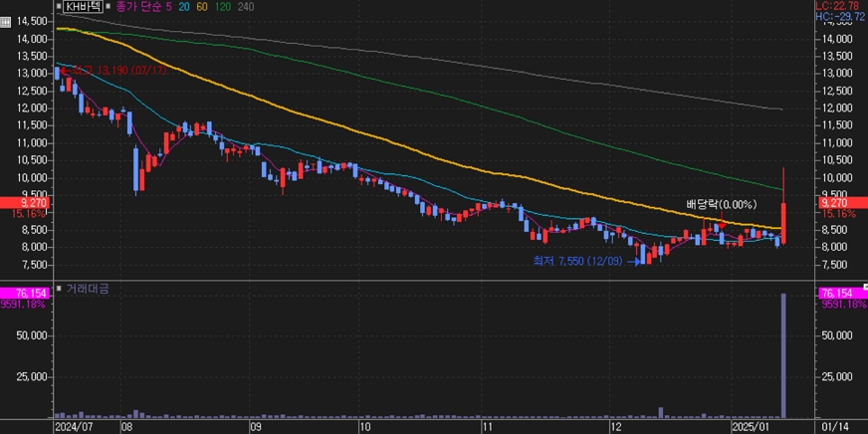Click the 2024/07 date on time axis

[73, 425]
